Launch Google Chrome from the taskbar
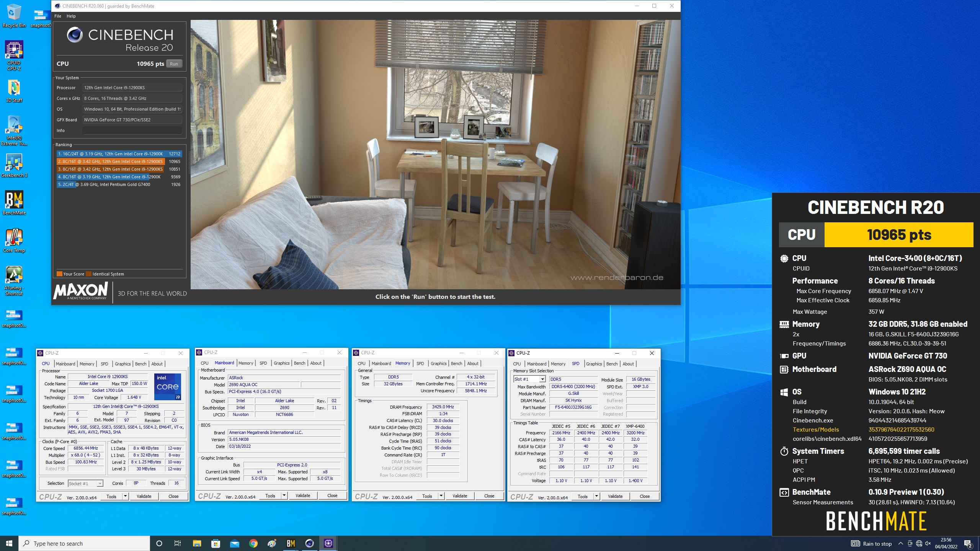This screenshot has width=980, height=551. click(x=253, y=543)
